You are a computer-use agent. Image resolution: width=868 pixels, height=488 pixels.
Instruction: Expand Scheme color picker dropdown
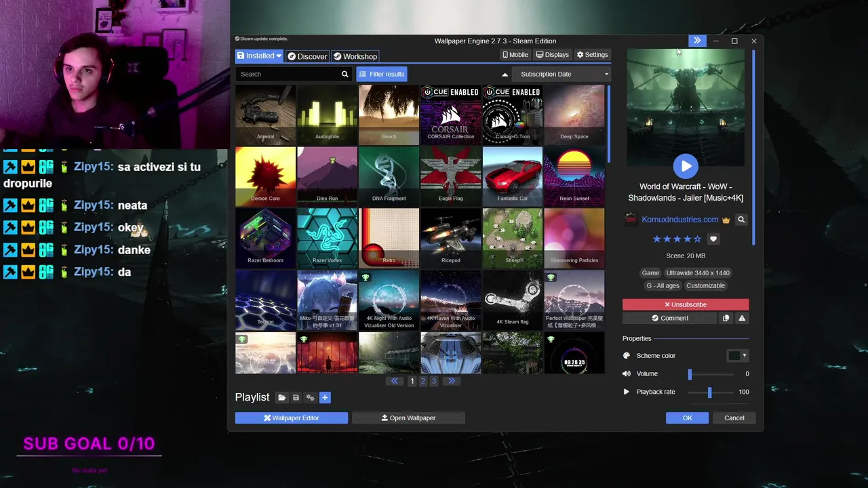(x=737, y=356)
